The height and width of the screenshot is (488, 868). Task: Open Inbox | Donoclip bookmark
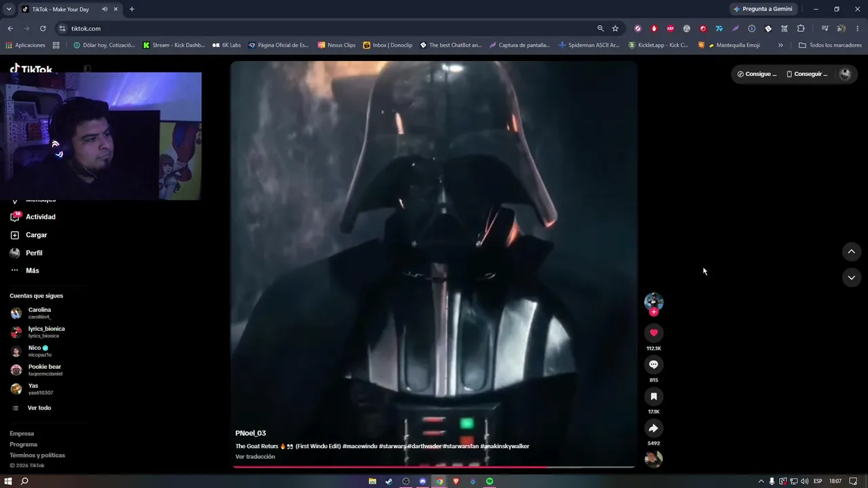388,45
